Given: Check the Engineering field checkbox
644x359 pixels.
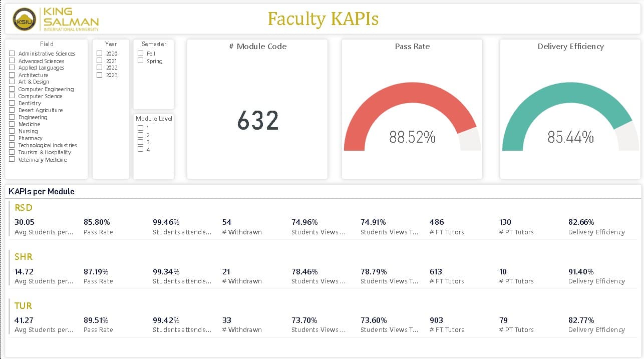Looking at the screenshot, I should click(12, 117).
